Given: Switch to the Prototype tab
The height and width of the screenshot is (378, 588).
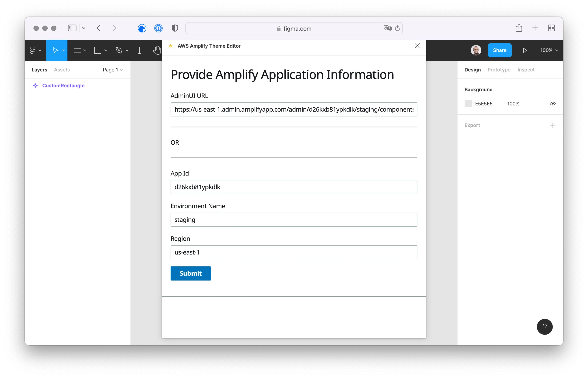Looking at the screenshot, I should [499, 70].
